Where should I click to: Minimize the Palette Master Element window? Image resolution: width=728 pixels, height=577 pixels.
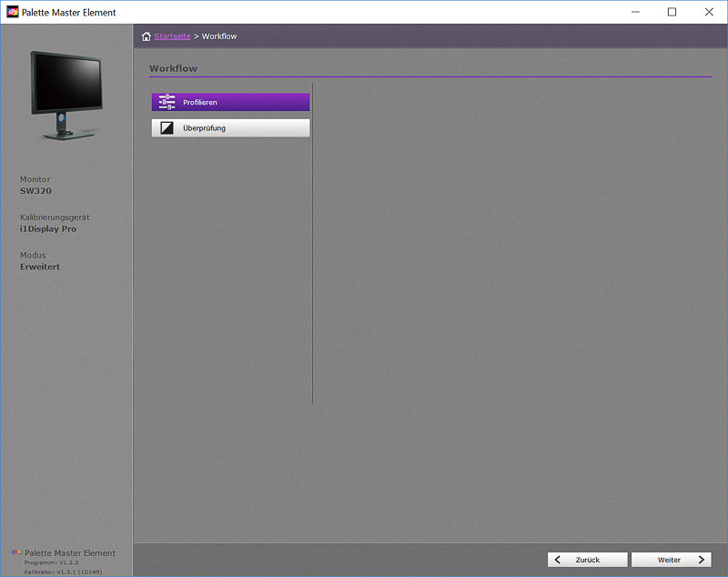(x=635, y=12)
